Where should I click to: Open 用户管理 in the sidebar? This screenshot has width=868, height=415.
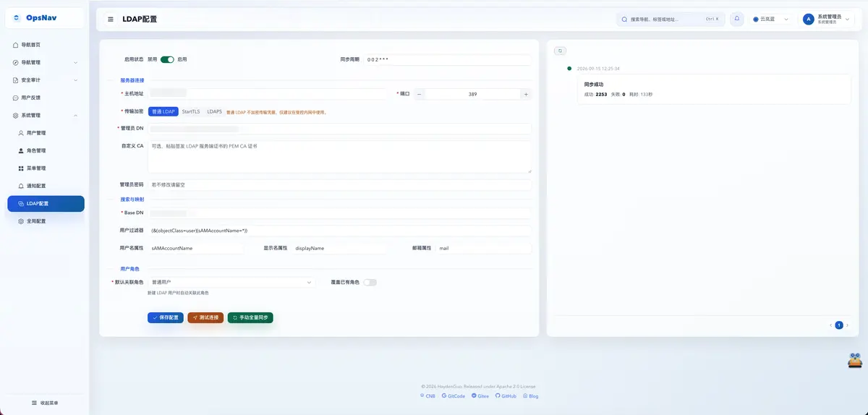(45, 133)
